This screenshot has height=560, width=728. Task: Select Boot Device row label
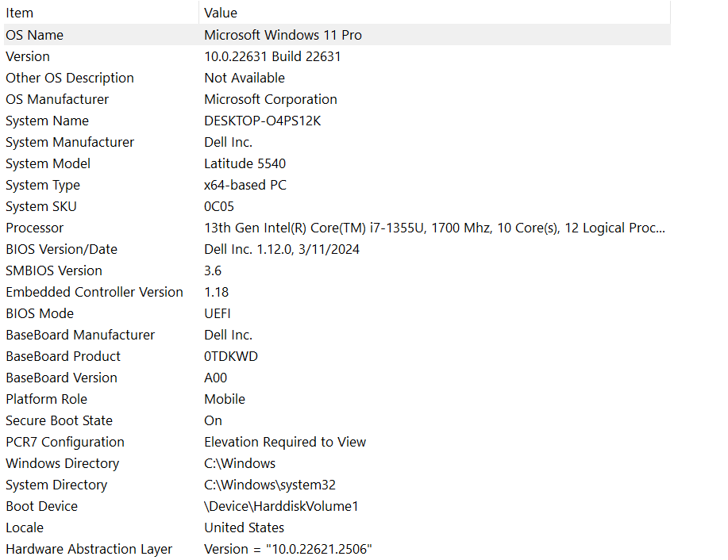[x=41, y=506]
